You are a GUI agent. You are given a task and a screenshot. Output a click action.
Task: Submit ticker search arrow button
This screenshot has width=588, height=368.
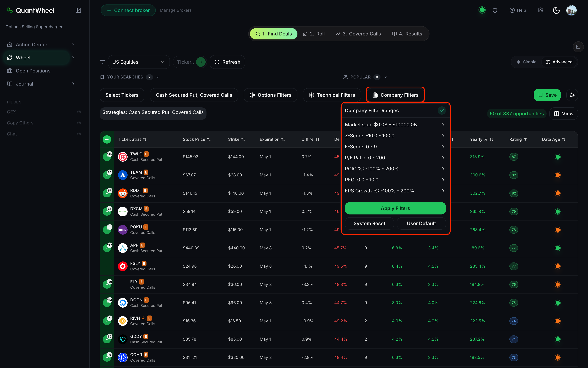tap(201, 62)
